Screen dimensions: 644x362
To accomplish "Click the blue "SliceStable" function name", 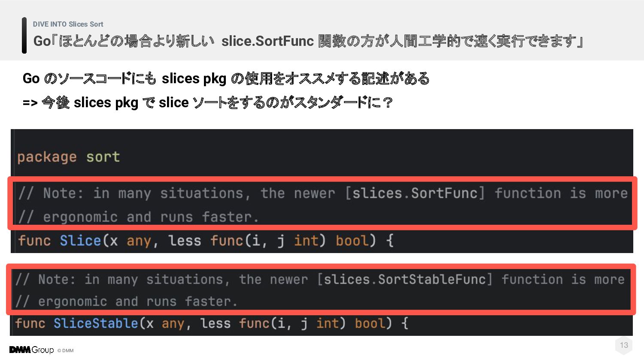I will (96, 323).
